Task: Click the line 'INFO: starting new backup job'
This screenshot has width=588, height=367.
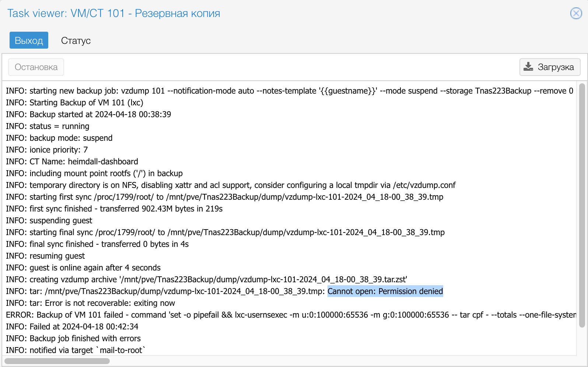Action: click(290, 91)
